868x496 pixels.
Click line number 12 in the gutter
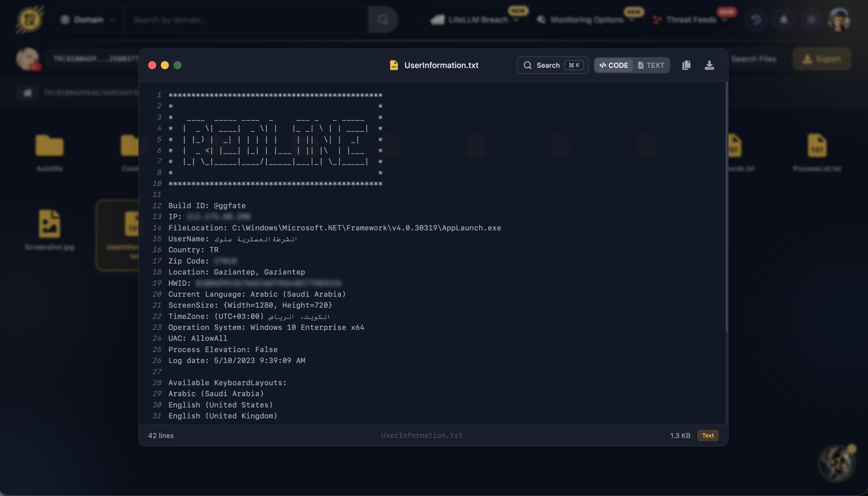coord(157,206)
